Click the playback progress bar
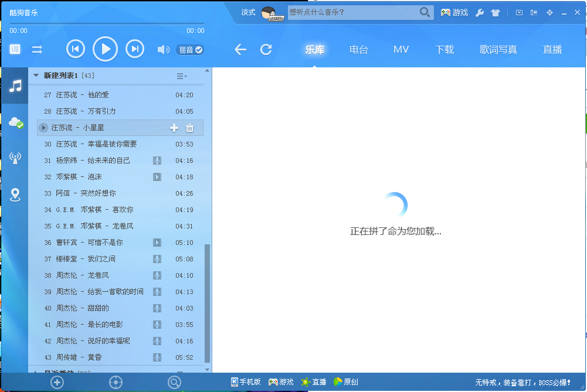 (107, 23)
